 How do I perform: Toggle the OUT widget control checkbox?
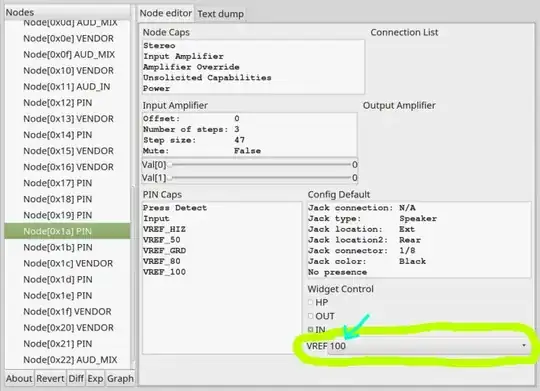click(x=310, y=316)
